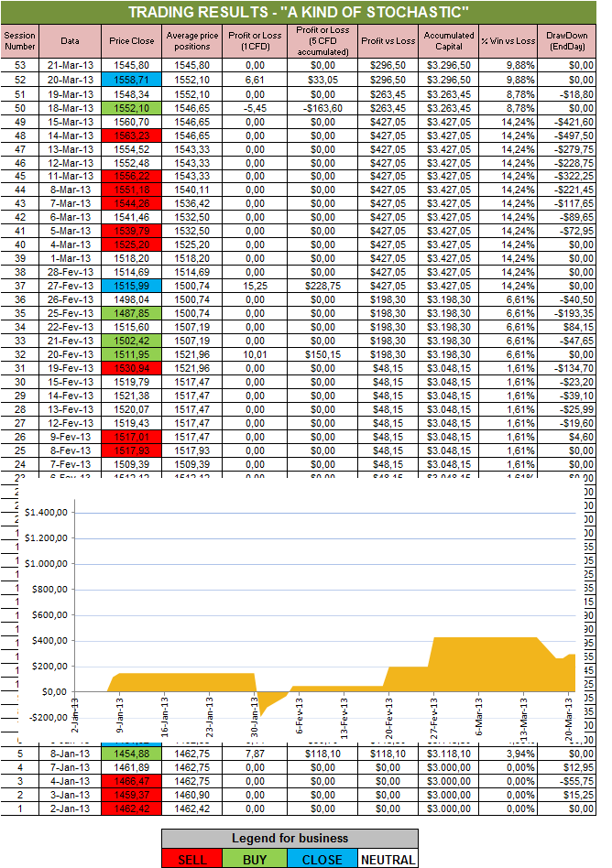Click red price cell 1551,18
This screenshot has width=612, height=868.
(x=131, y=190)
